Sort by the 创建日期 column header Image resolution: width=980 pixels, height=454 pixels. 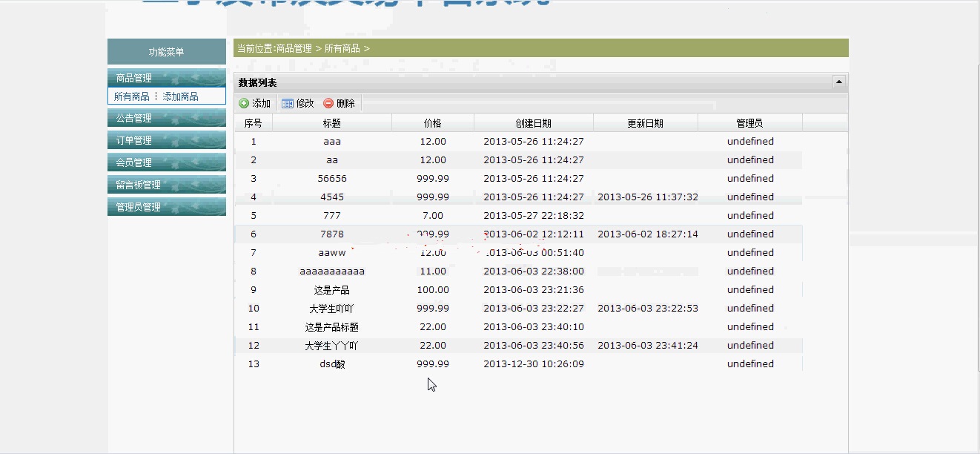(x=534, y=123)
